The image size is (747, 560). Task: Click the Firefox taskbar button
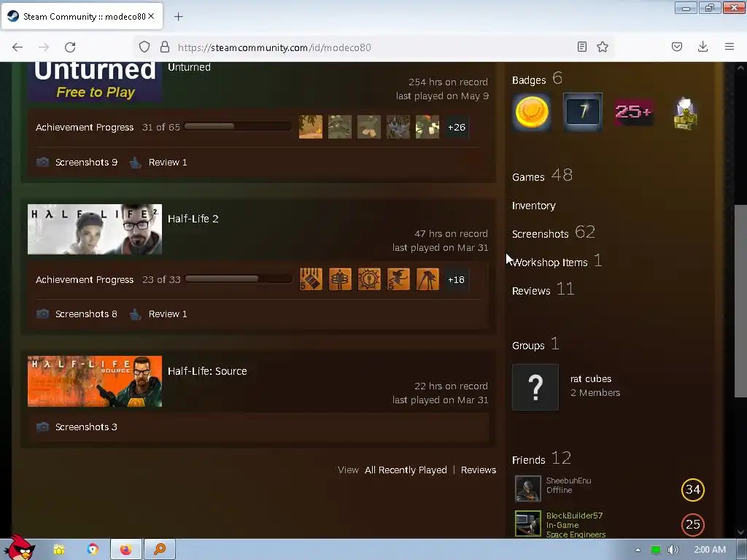tap(125, 550)
